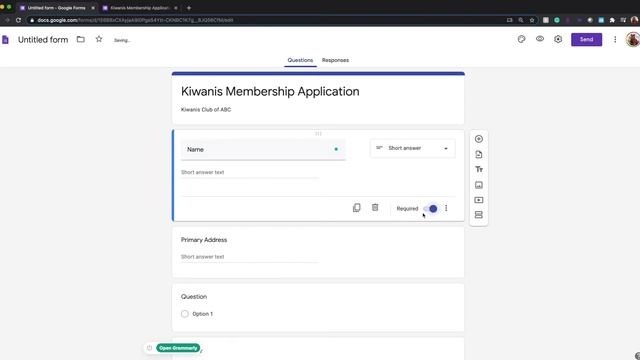Edit Kiwanis Club of ABC description
This screenshot has width=640, height=360.
pos(206,109)
